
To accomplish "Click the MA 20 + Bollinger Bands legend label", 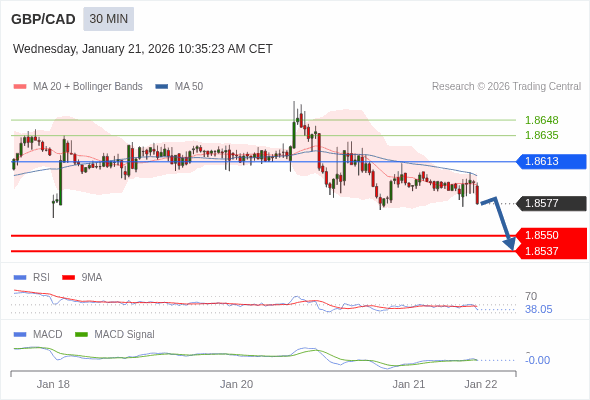I will [88, 87].
